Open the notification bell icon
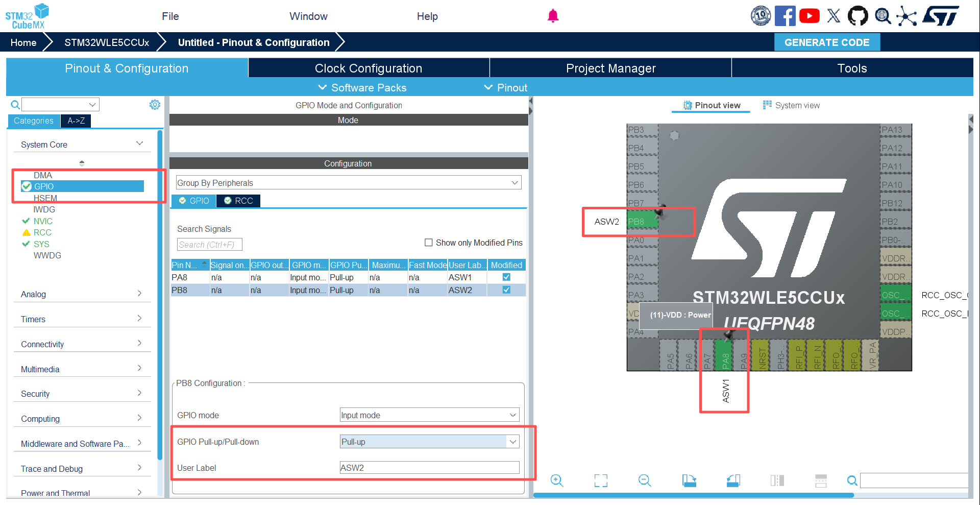 pos(553,16)
